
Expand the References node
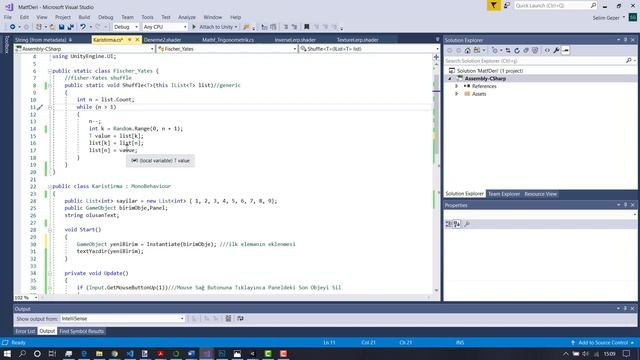(x=457, y=86)
